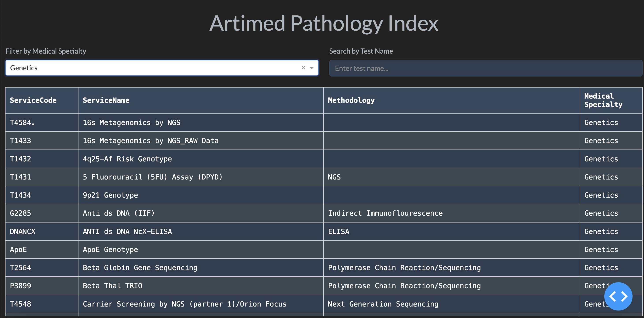644x318 pixels.
Task: Click the ApoE Genotype service name
Action: 110,249
